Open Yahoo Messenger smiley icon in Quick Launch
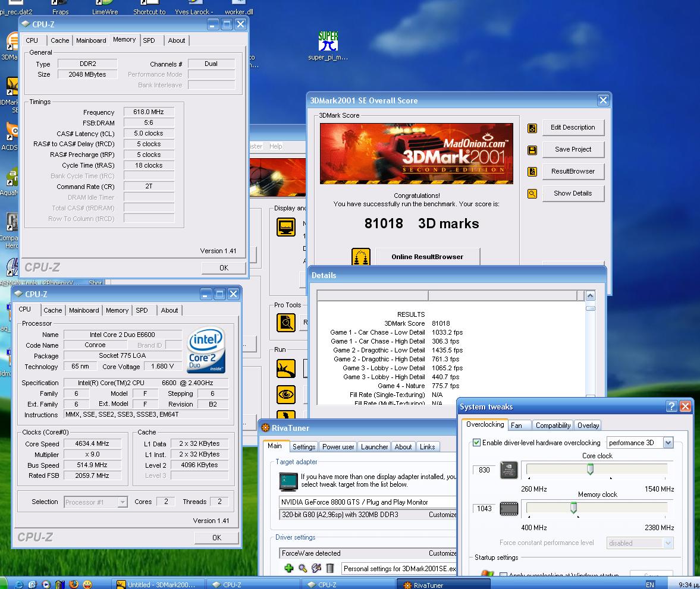700x589 pixels. [87, 584]
